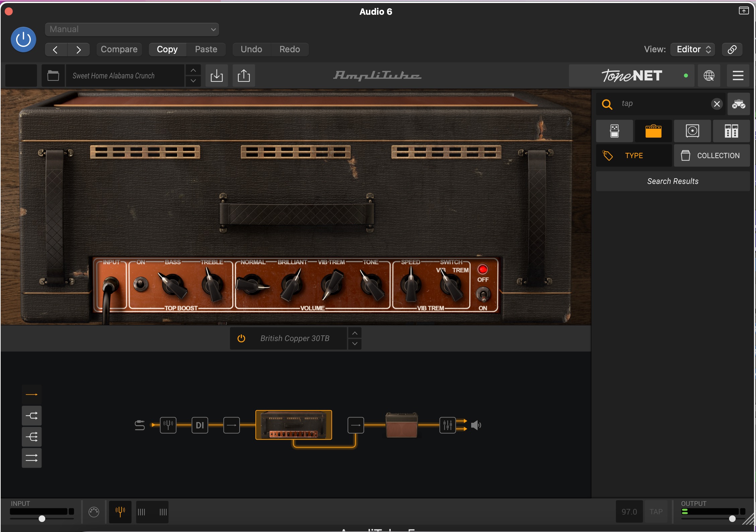Viewport: 756px width, 532px height.
Task: Select the amp head thumbnail in chain
Action: pos(294,425)
